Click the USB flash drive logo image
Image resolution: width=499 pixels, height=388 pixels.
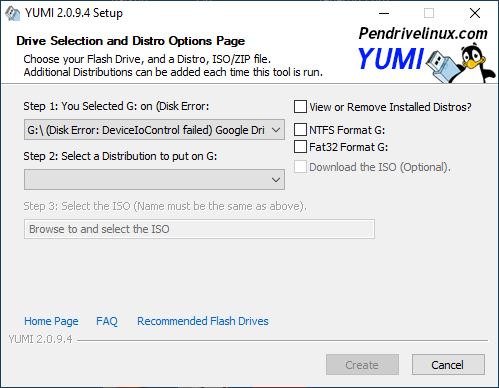pyautogui.click(x=443, y=66)
